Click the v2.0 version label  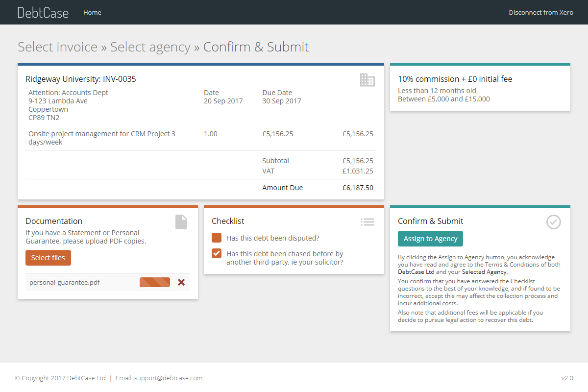[567, 378]
